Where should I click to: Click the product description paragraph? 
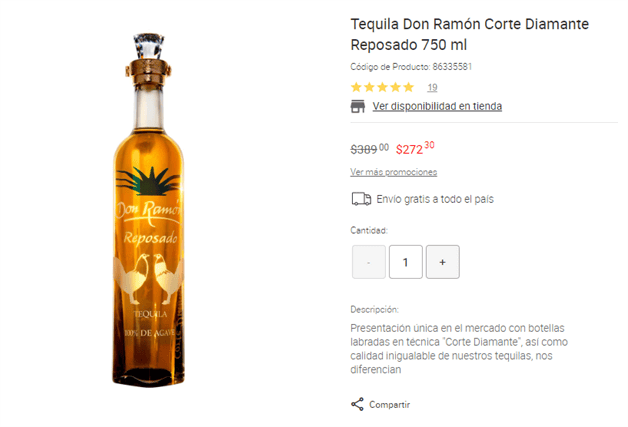click(x=459, y=348)
